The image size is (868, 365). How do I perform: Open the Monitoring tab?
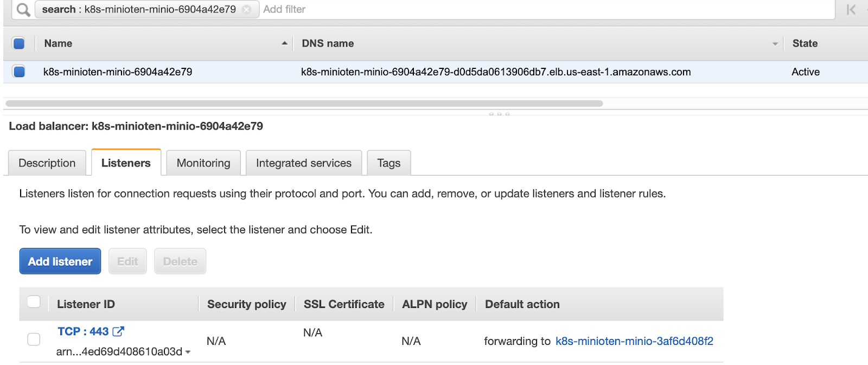point(203,163)
